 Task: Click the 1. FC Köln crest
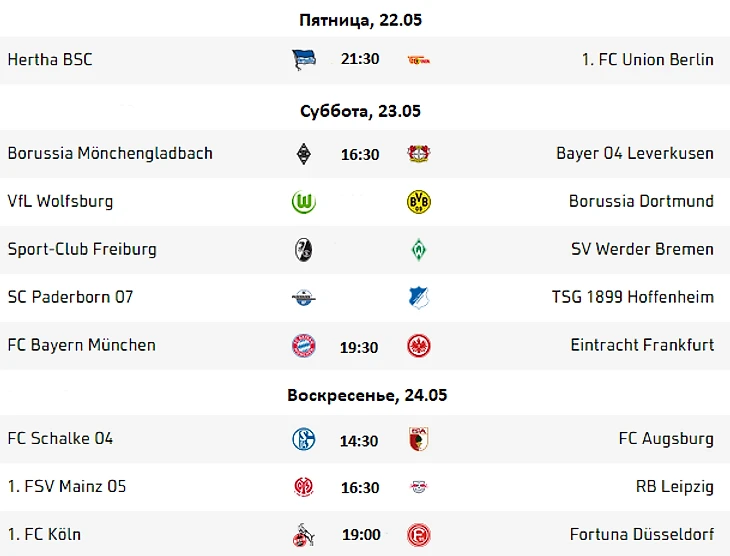pyautogui.click(x=303, y=535)
